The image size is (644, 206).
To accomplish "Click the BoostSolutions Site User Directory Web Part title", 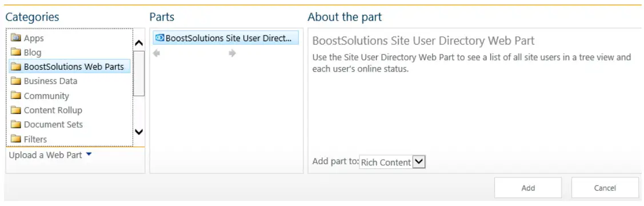I will [423, 41].
